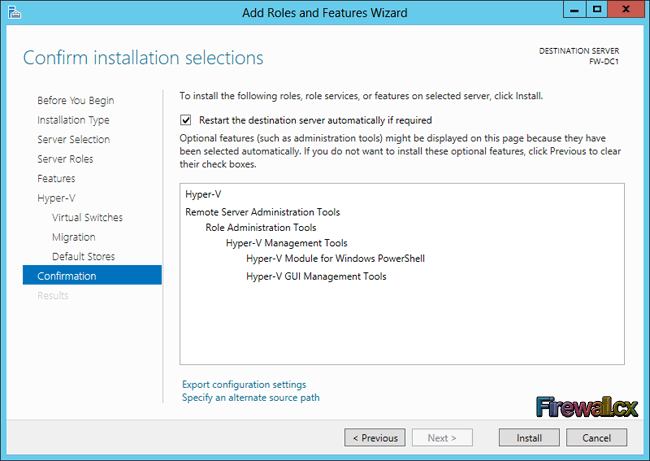
Task: Go to the Before You Begin step
Action: tap(75, 101)
